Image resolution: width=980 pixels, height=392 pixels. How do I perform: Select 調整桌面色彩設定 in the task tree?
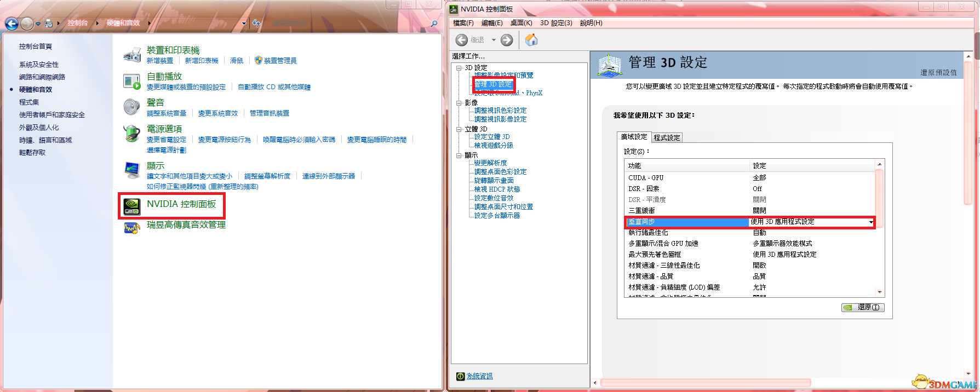tap(500, 172)
